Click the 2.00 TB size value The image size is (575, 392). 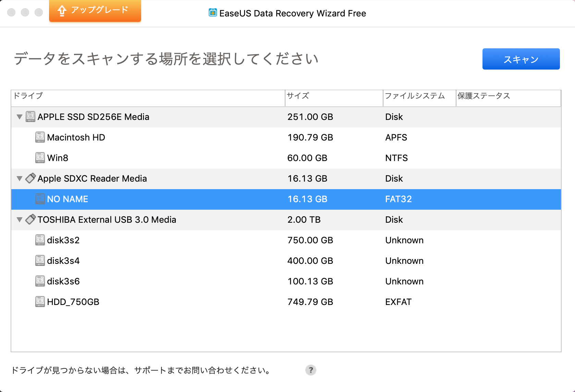tap(304, 220)
